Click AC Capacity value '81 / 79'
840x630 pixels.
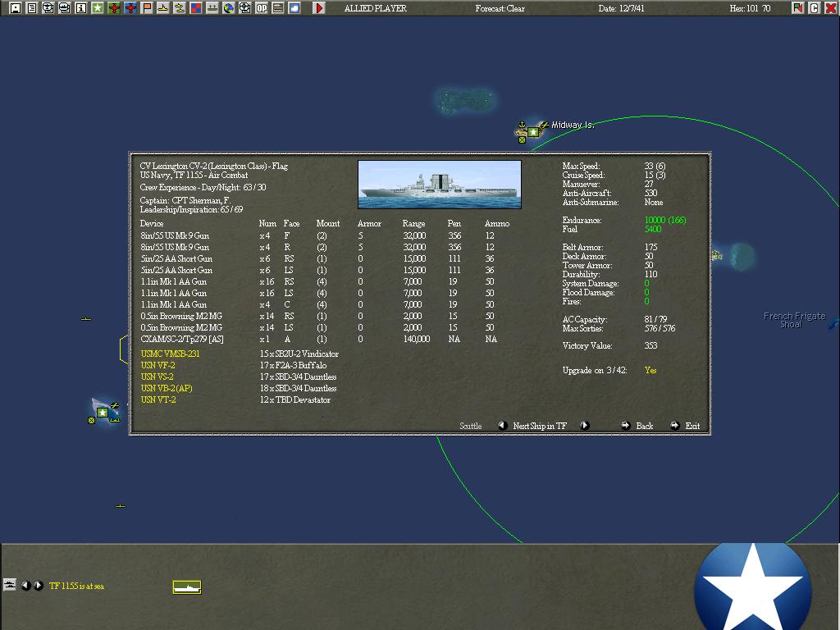pos(655,319)
